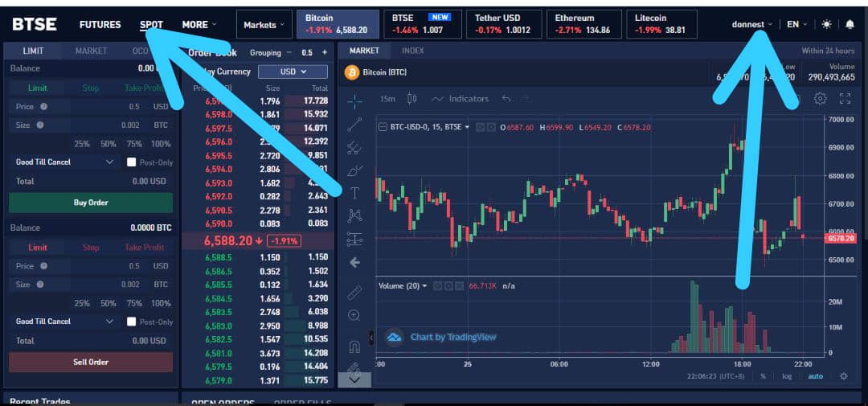
Task: Decrease order book grouping with minus
Action: tap(289, 52)
